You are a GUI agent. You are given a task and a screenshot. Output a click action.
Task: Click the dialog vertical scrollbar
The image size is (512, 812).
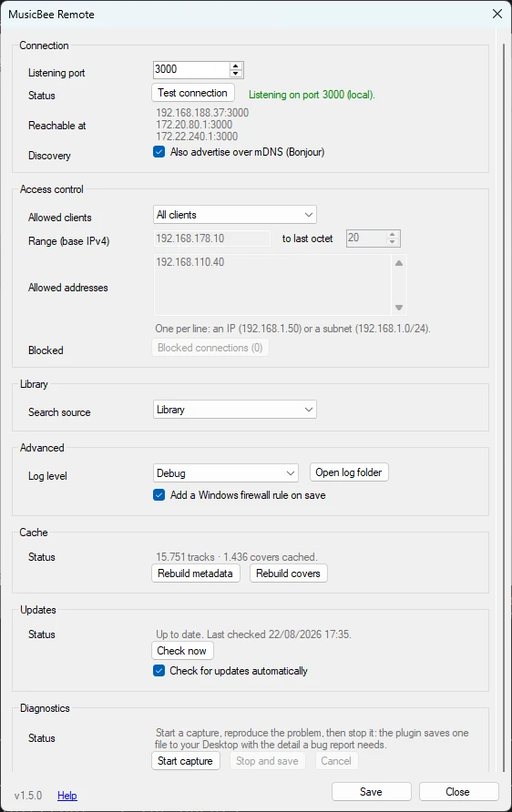[504, 408]
